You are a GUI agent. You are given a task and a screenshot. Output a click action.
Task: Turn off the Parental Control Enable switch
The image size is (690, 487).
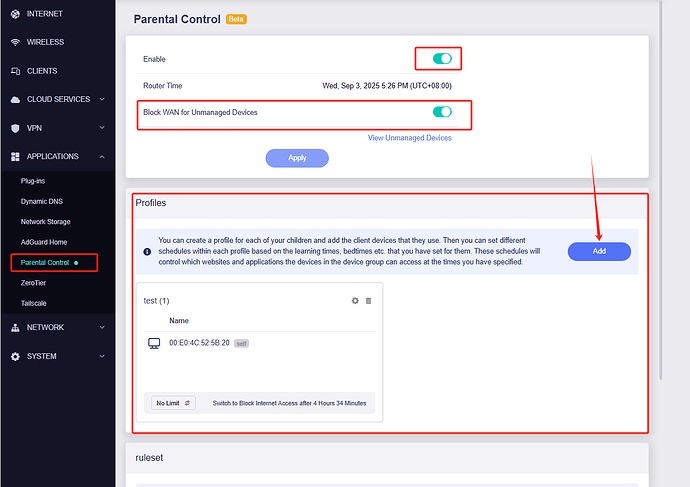coord(442,59)
